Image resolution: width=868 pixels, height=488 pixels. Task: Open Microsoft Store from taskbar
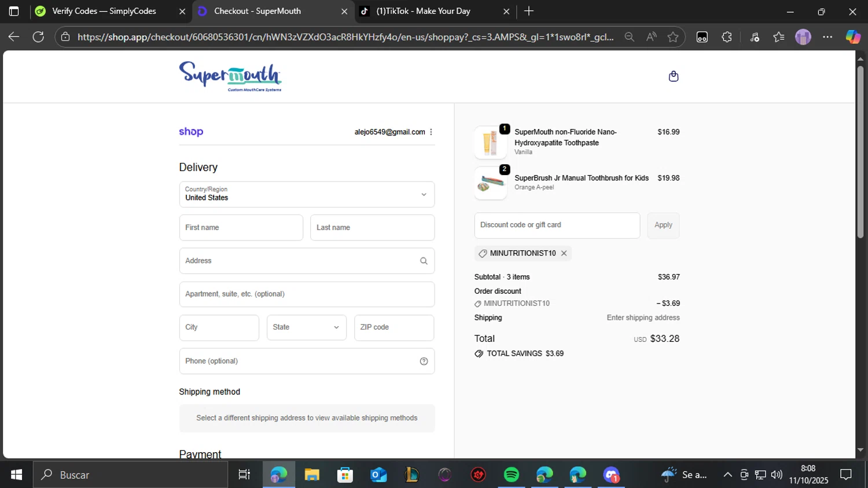coord(345,475)
